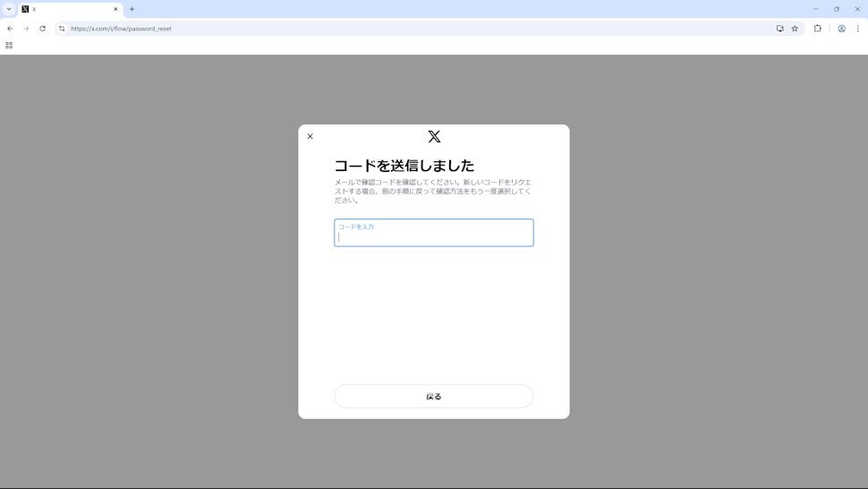Screen dimensions: 868x489
Task: Click the メールで確認コード instruction paragraph
Action: point(433,191)
